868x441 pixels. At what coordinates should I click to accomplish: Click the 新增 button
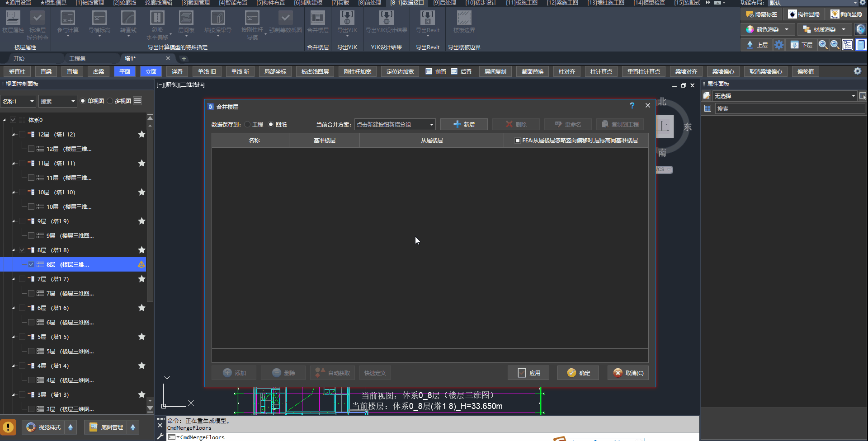(464, 125)
